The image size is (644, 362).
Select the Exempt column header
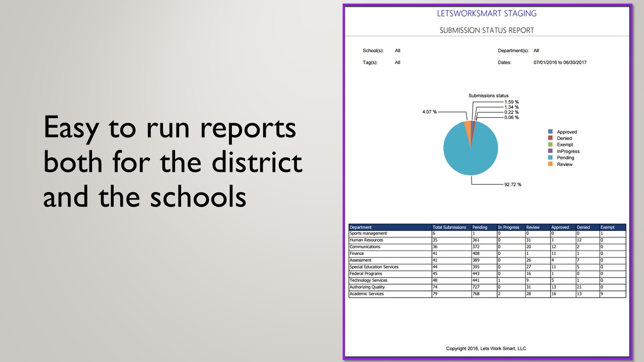point(607,227)
